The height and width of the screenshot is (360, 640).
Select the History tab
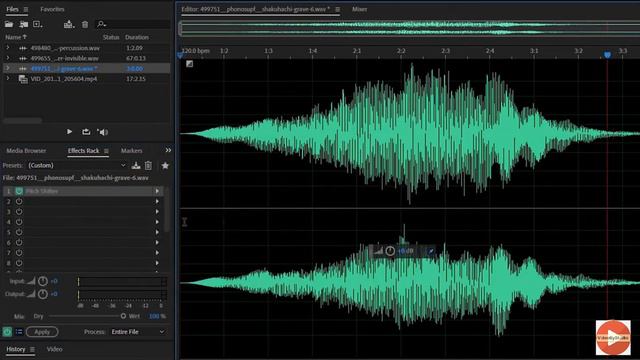click(16, 349)
